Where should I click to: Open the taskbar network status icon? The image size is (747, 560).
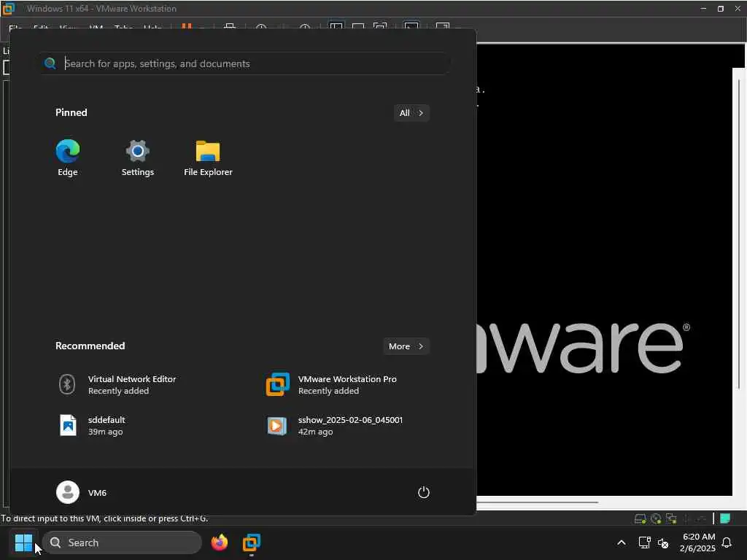(x=645, y=542)
